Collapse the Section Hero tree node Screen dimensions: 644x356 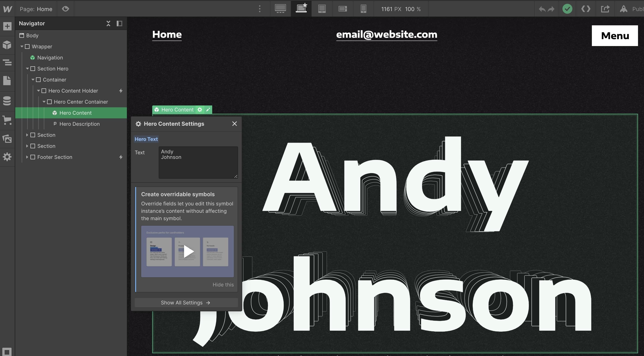[x=27, y=69]
